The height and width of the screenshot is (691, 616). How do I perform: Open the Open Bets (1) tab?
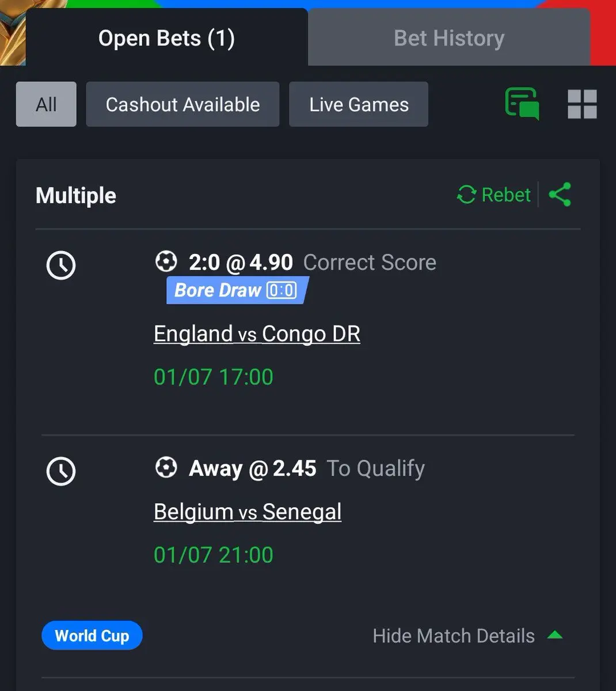pyautogui.click(x=166, y=38)
